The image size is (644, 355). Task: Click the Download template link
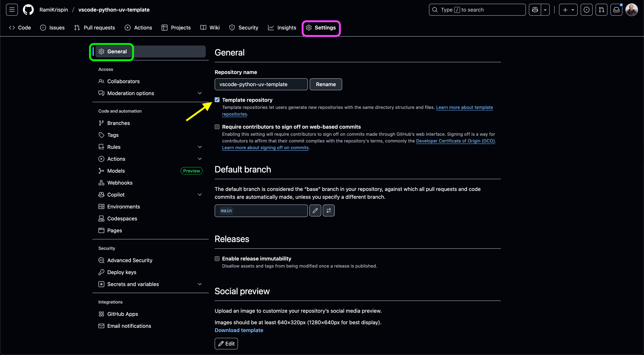click(239, 330)
